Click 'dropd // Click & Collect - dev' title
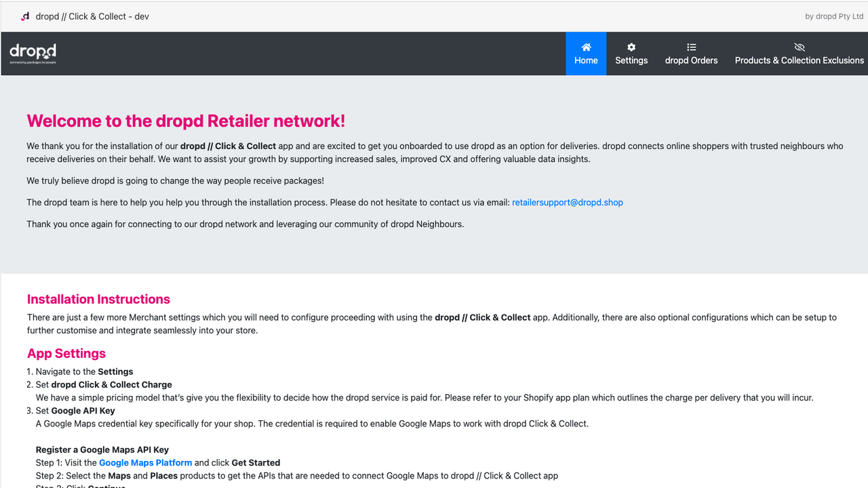The height and width of the screenshot is (488, 868). [x=92, y=16]
